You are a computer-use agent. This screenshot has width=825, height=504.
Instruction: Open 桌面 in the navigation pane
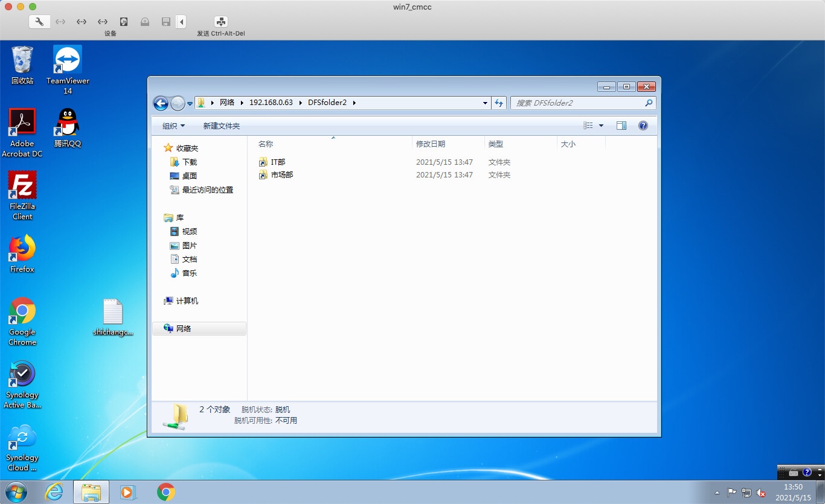[190, 176]
